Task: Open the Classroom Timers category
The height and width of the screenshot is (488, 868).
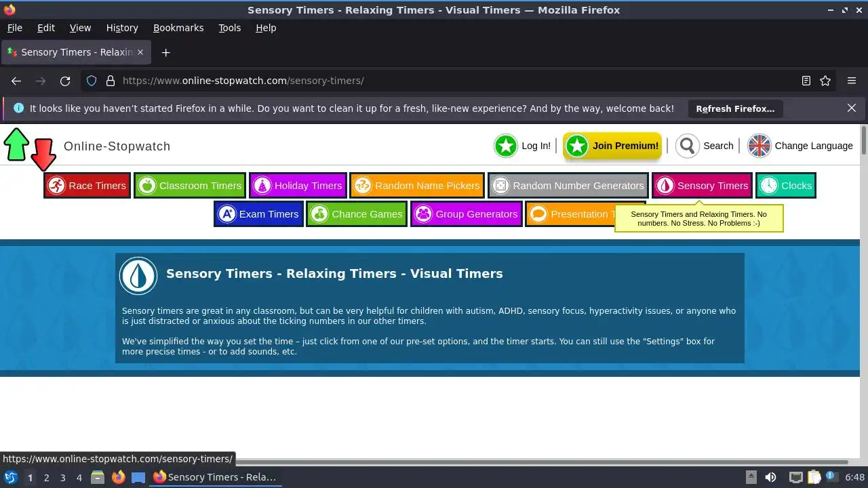Action: click(x=189, y=186)
